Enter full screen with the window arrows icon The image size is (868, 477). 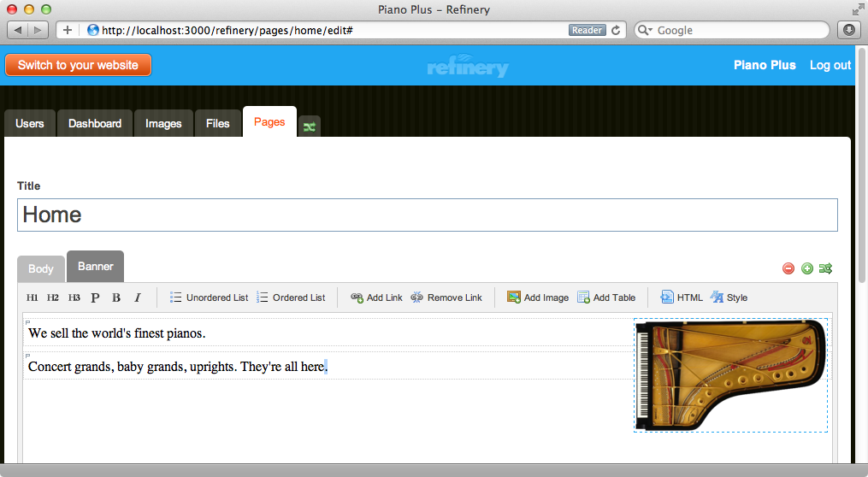coord(858,9)
